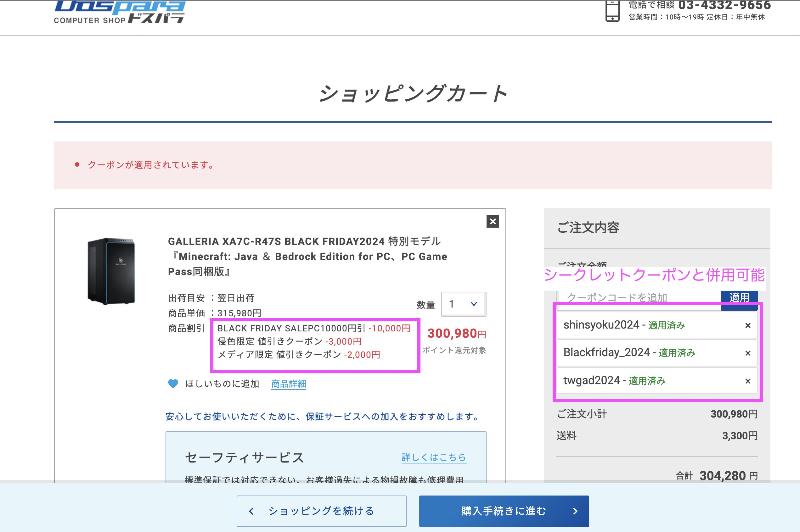Open the GALLERIA product thumbnail
This screenshot has width=800, height=532.
[x=111, y=271]
